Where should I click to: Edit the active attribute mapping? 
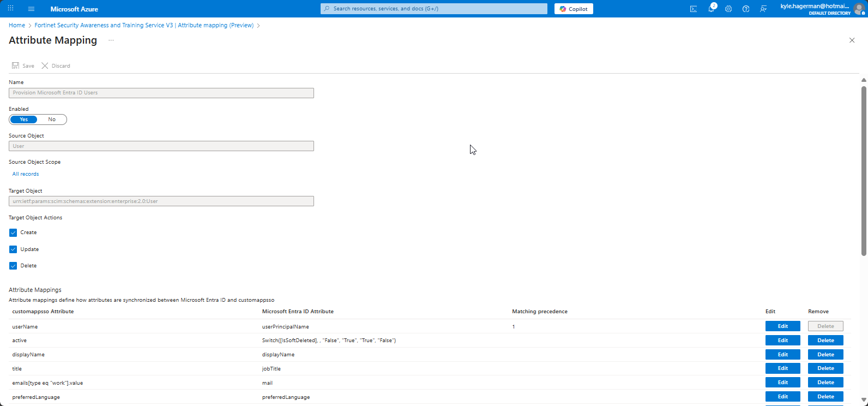click(782, 341)
